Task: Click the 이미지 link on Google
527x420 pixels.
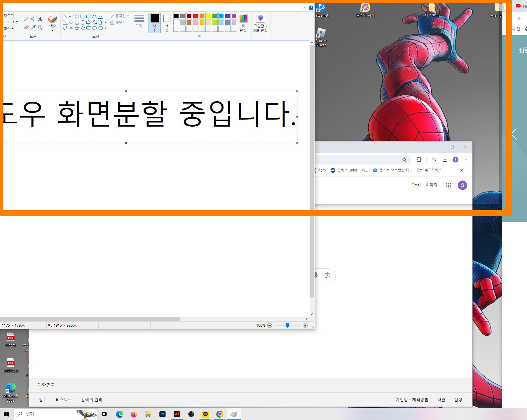Action: coord(431,185)
